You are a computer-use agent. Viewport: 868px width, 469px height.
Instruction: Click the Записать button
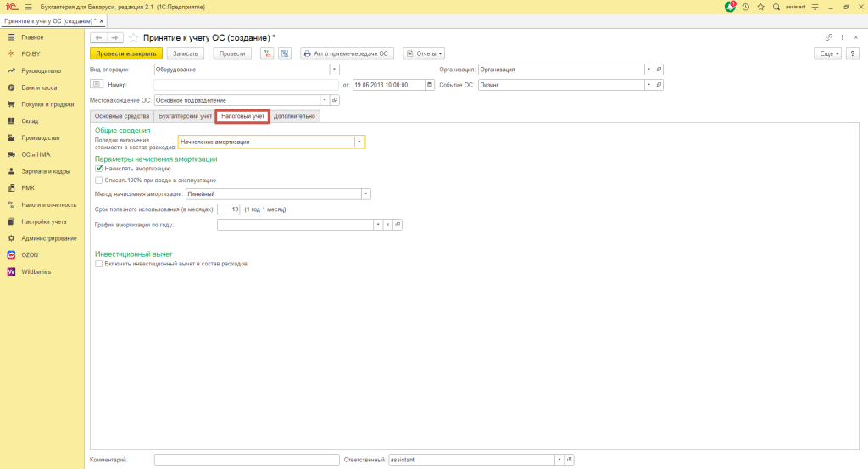[x=186, y=53]
